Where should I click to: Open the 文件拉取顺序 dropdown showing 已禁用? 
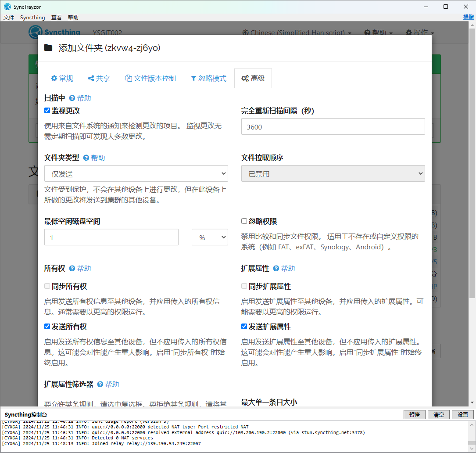pos(333,173)
